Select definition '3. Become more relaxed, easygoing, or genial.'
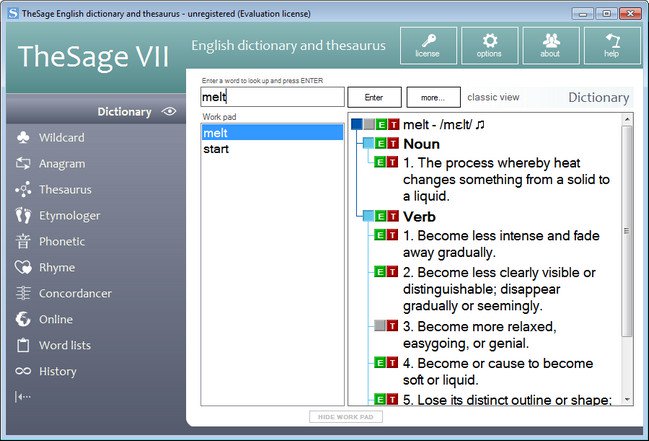Image resolution: width=649 pixels, height=441 pixels. tap(480, 335)
